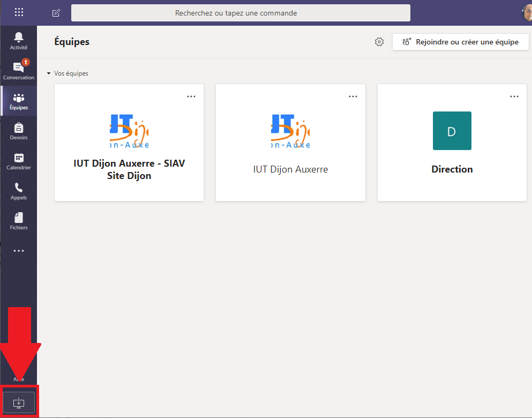Open Appels in the sidebar

(x=19, y=191)
